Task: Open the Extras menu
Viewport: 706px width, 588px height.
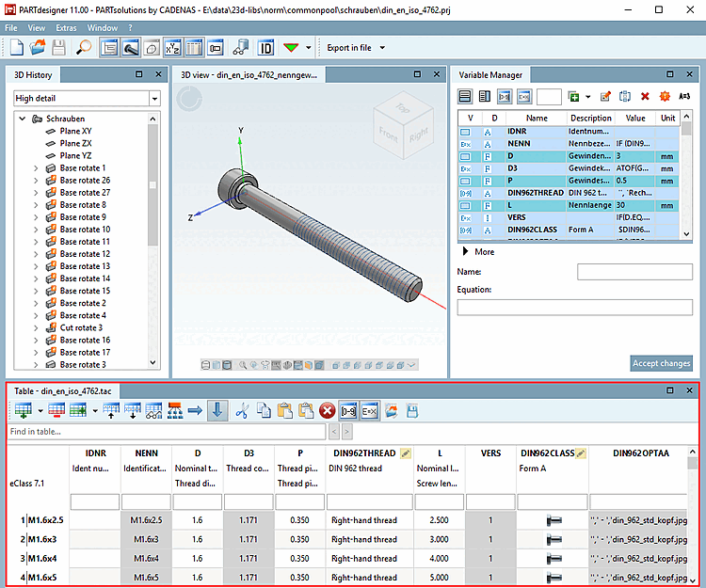Action: point(66,28)
